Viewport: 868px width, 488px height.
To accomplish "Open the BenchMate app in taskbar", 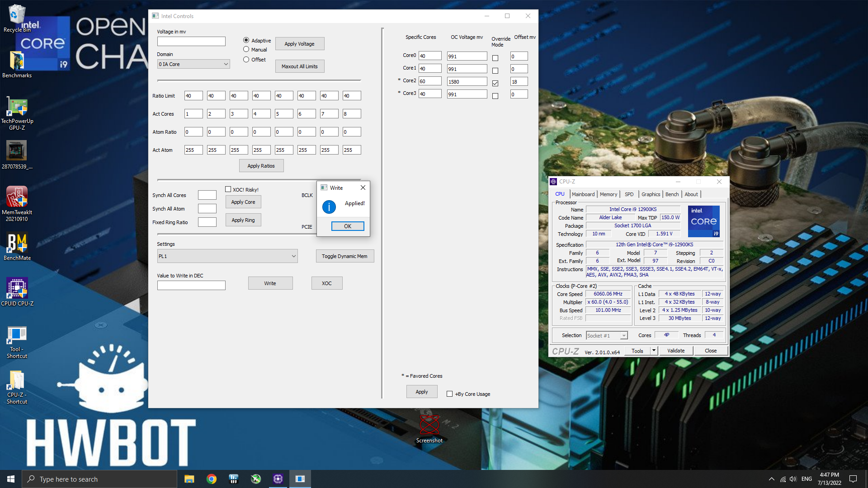I will [233, 479].
